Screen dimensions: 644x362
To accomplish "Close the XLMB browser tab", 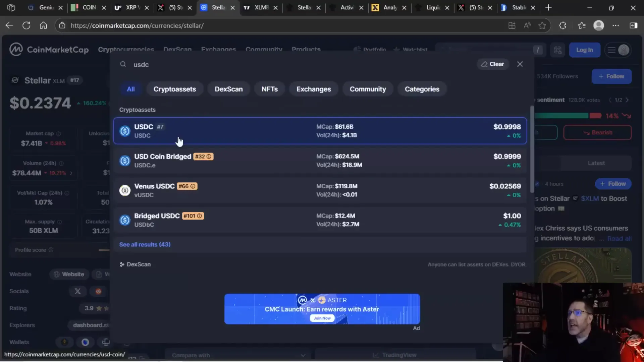I will click(x=276, y=8).
